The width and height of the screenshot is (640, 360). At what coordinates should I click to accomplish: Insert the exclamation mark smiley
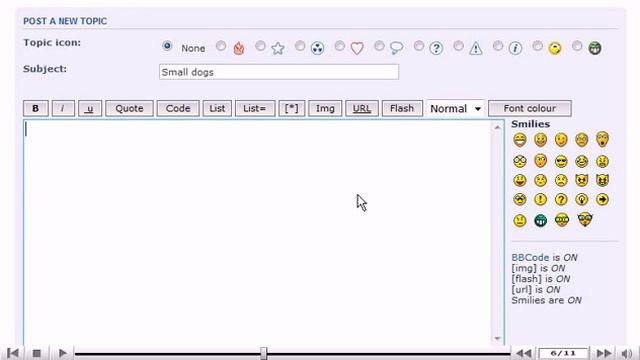point(540,200)
